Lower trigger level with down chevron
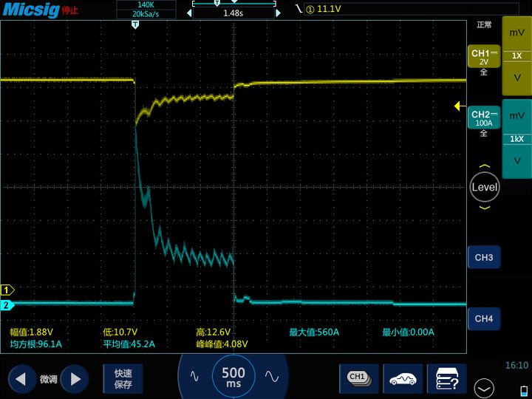This screenshot has width=532, height=399. (485, 208)
